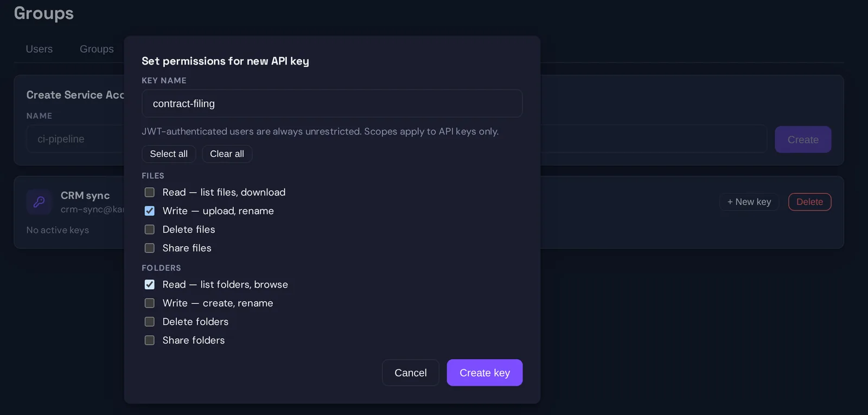Image resolution: width=868 pixels, height=415 pixels.
Task: Click the Create service account button
Action: click(x=803, y=139)
